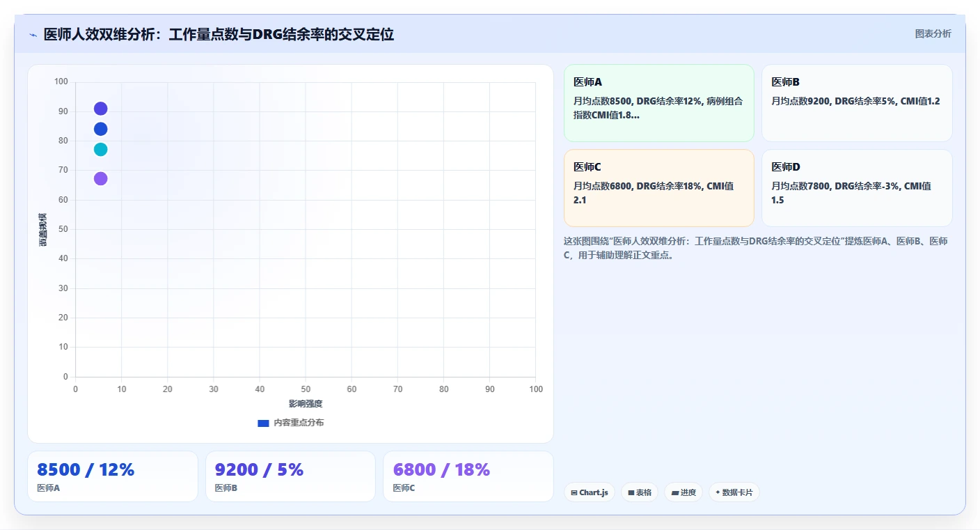Click the text 月均点数9200, DRG结余率5%, CMI值1.2
This screenshot has width=980, height=530.
tap(855, 101)
